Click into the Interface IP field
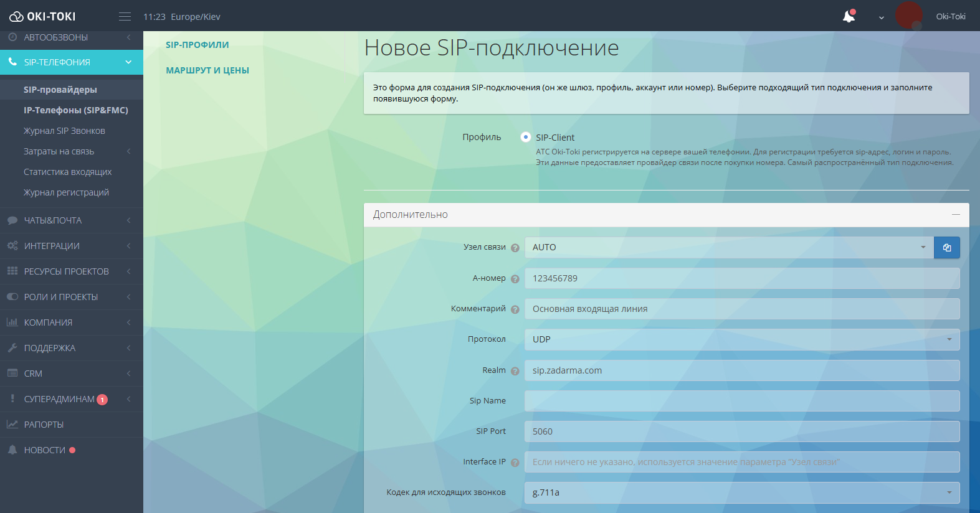980x513 pixels. pos(742,462)
